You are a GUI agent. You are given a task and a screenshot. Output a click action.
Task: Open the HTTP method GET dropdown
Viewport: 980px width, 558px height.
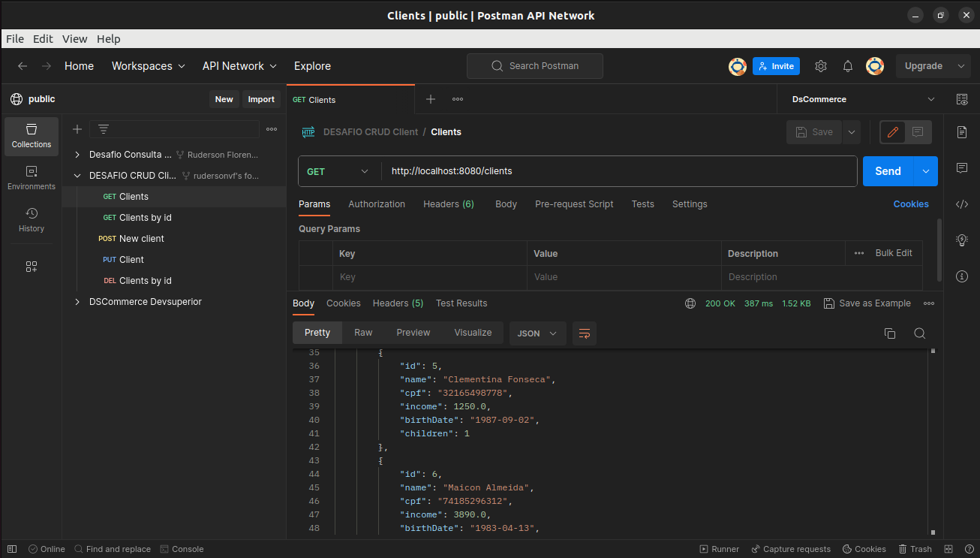(338, 171)
